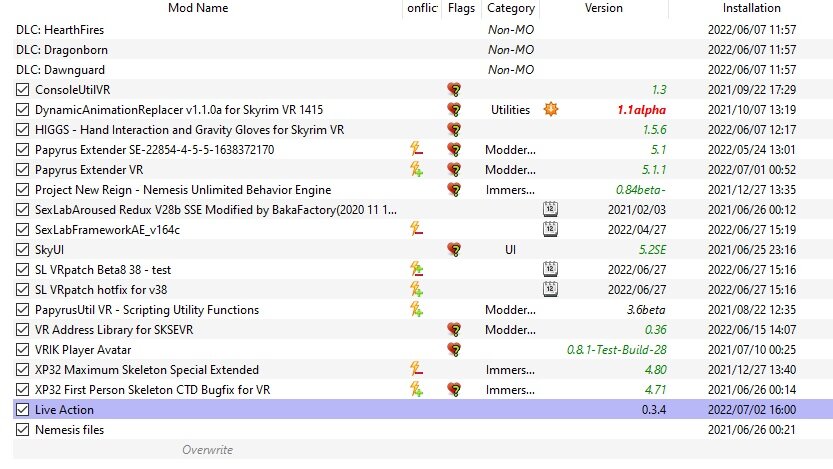This screenshot has height=469, width=833.
Task: Click the heart flag icon for XP32 First Person Skeleton
Action: pos(454,389)
